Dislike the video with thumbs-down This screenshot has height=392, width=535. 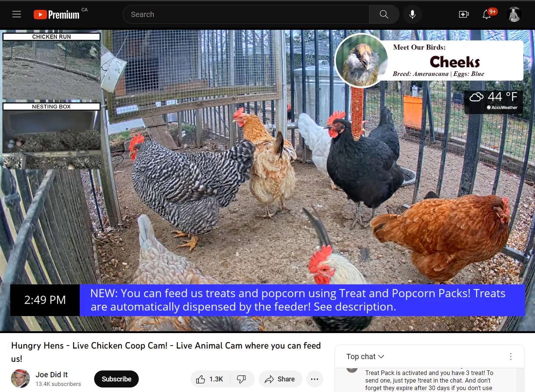coord(242,379)
